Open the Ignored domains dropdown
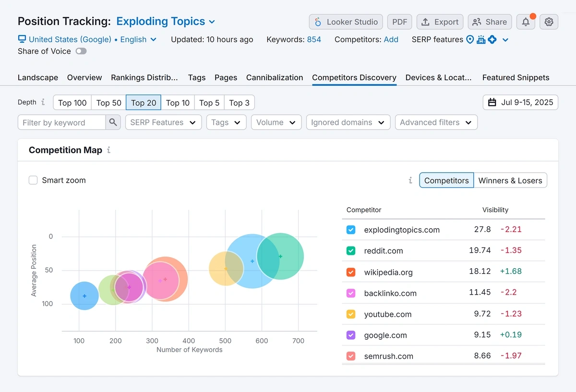 (x=348, y=122)
